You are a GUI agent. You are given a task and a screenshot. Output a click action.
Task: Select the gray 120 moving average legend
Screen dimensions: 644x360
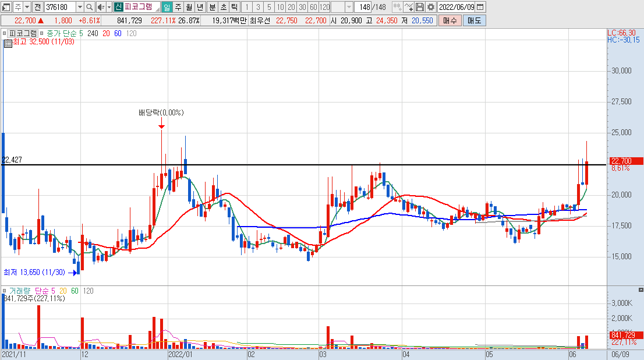point(132,33)
